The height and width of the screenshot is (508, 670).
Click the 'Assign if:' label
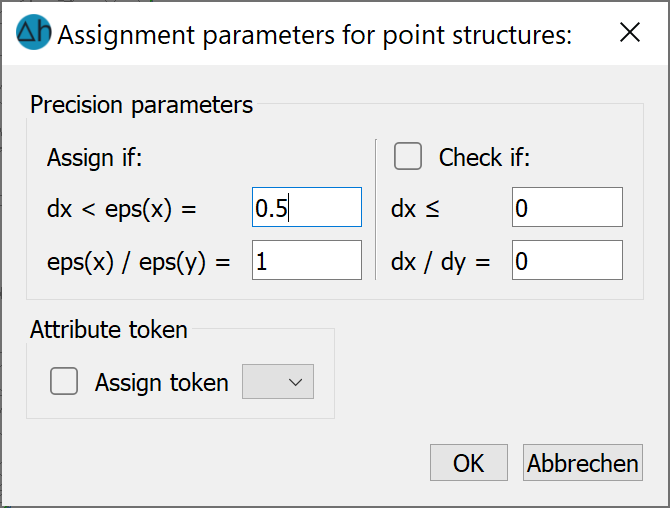[x=94, y=158]
